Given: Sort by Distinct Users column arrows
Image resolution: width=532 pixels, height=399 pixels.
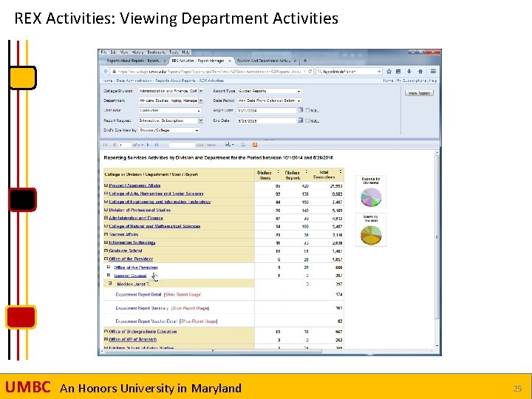Looking at the screenshot, I should (x=279, y=171).
